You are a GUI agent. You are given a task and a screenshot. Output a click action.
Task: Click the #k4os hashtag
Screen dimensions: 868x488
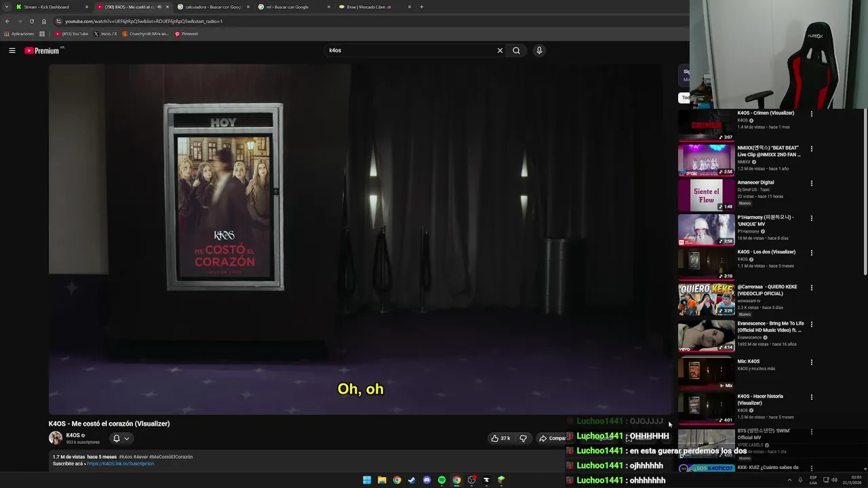pos(125,457)
